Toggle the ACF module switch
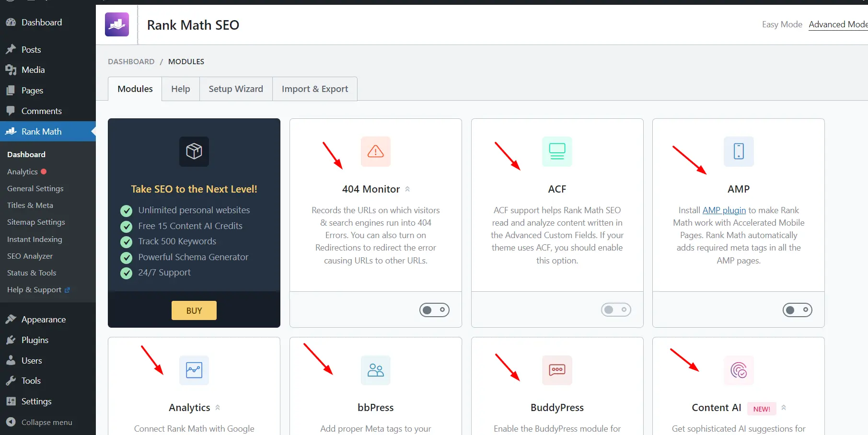 [616, 310]
